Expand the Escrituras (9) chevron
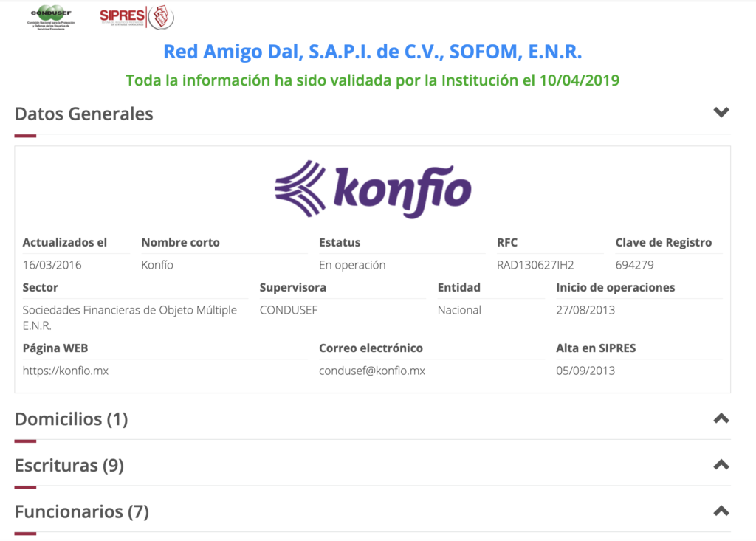Screen dimensions: 756x541 [721, 464]
